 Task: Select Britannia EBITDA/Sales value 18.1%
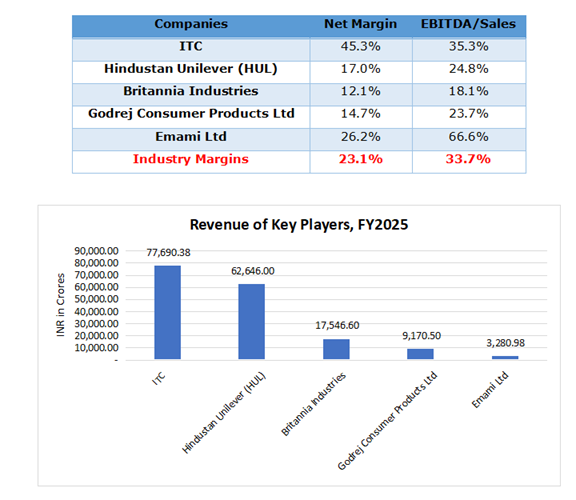tap(469, 91)
